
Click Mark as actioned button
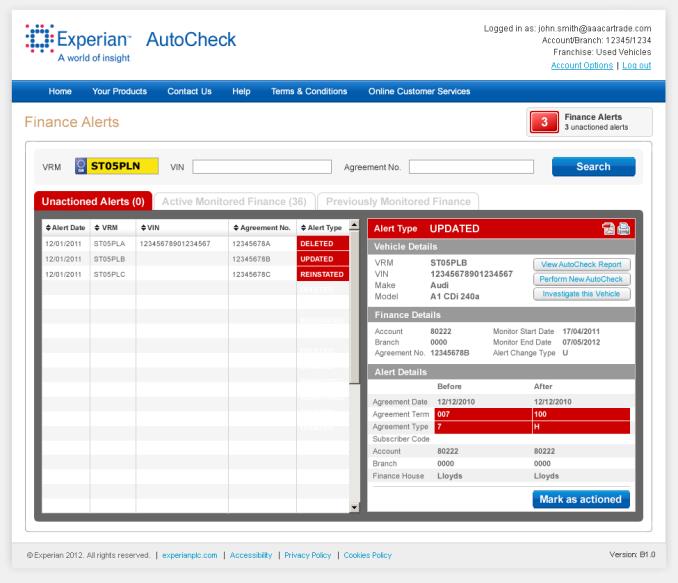point(581,499)
